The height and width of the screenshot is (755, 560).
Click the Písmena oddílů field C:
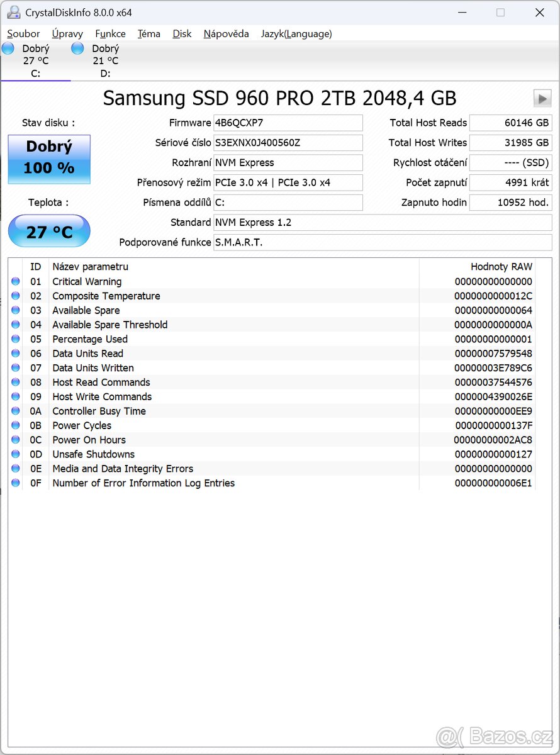[288, 203]
